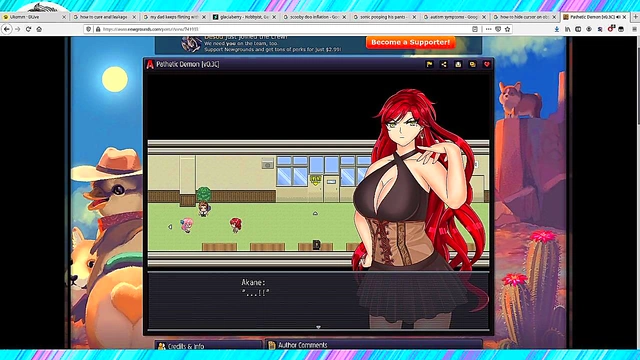This screenshot has width=640, height=360.
Task: Click the 'Pathetic Demon [v0.3C]' title text
Action: click(x=188, y=64)
